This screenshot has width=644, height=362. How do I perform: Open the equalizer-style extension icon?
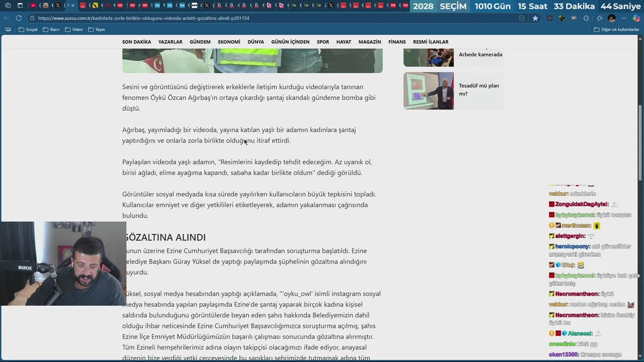coord(549,18)
